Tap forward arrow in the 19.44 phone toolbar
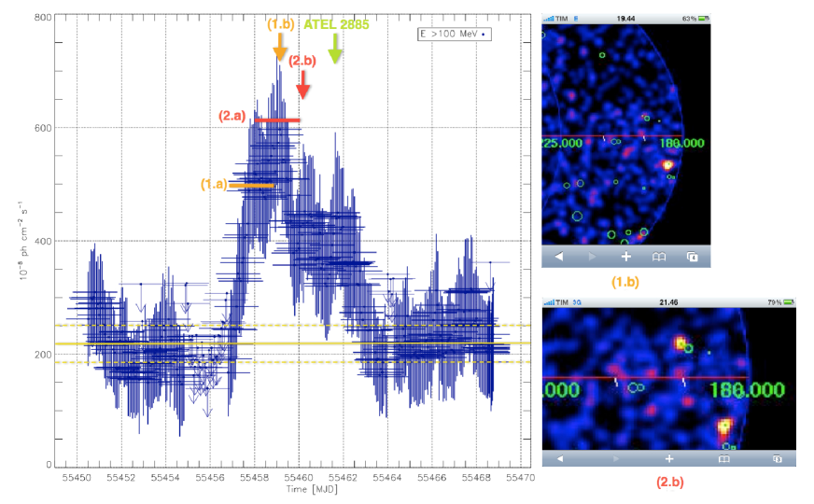The width and height of the screenshot is (814, 504). (593, 257)
